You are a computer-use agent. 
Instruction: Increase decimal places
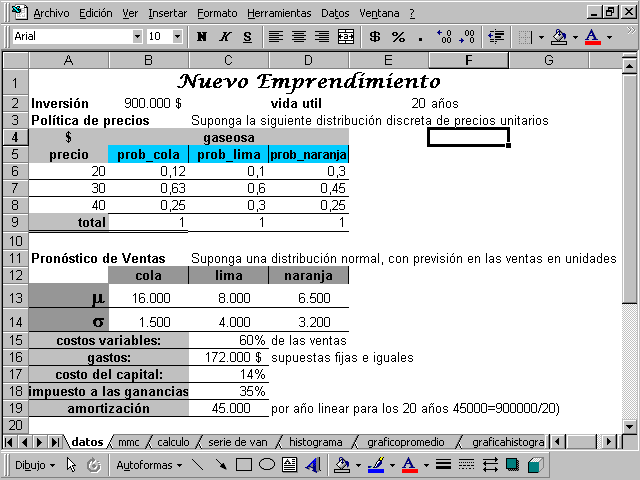click(444, 37)
